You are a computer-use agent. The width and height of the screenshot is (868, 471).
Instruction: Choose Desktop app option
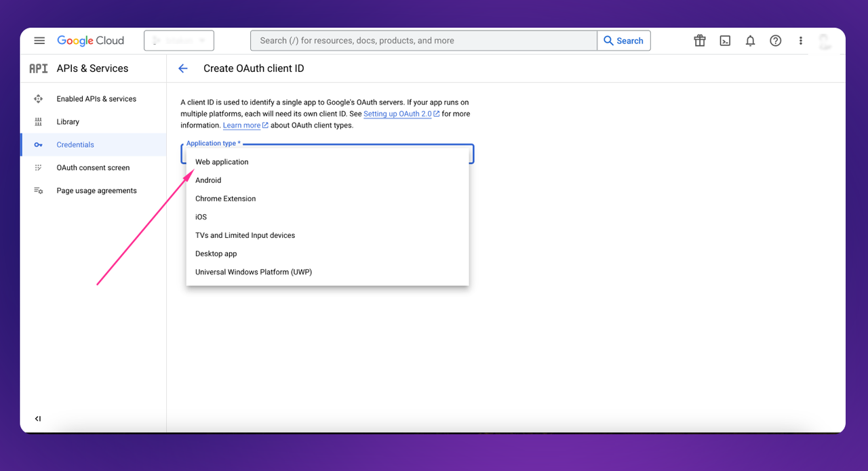(x=328, y=253)
